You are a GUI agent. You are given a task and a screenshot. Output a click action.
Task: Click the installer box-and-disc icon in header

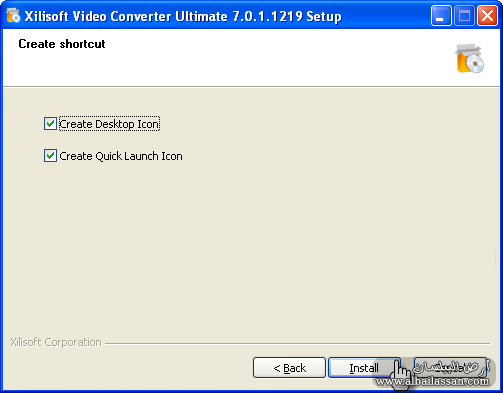[470, 58]
